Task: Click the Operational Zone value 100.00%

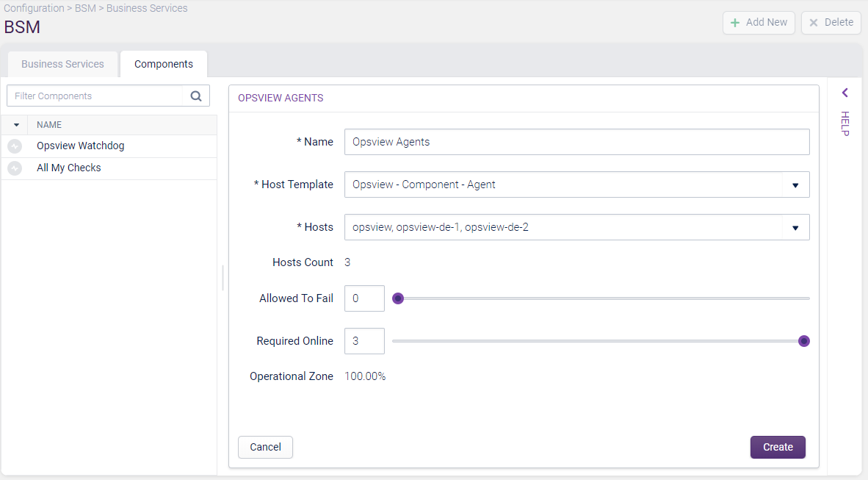Action: coord(365,376)
